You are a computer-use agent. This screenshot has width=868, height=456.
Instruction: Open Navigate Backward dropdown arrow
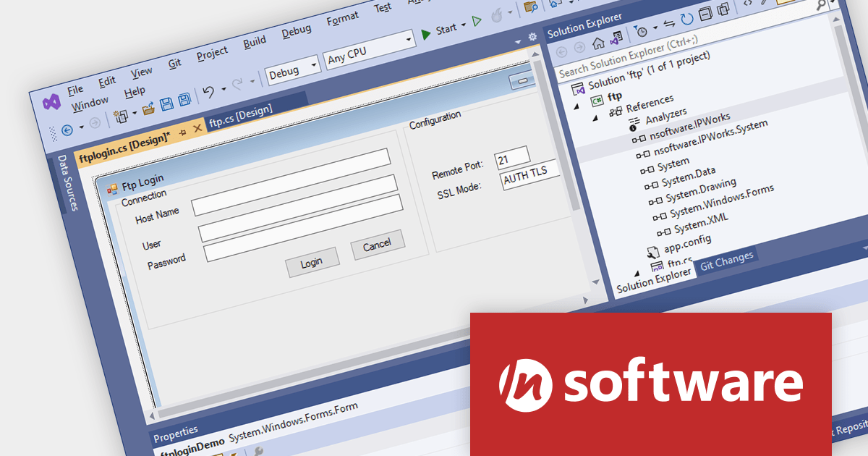tap(81, 127)
